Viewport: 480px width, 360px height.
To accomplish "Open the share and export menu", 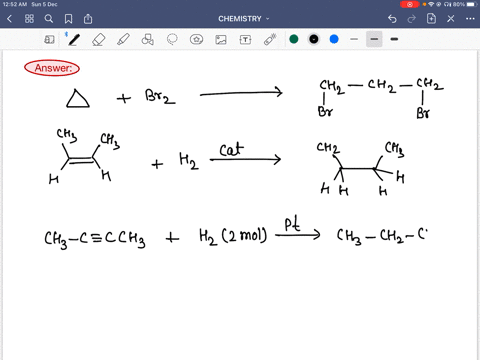I will 88,19.
